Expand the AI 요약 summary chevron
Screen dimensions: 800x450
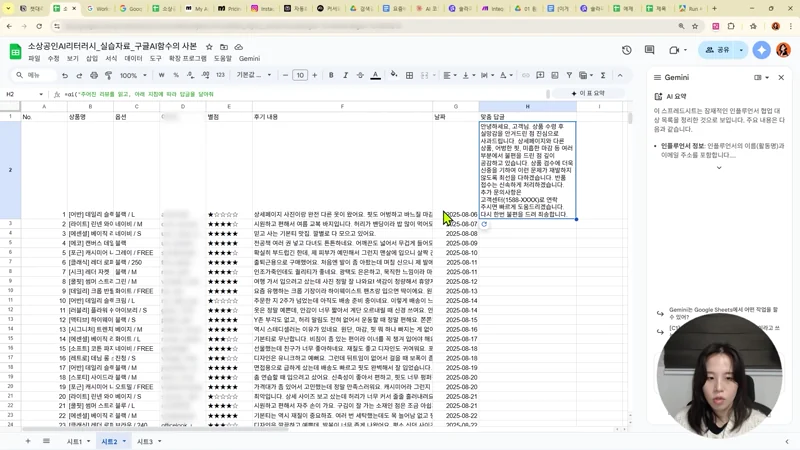pyautogui.click(x=719, y=168)
